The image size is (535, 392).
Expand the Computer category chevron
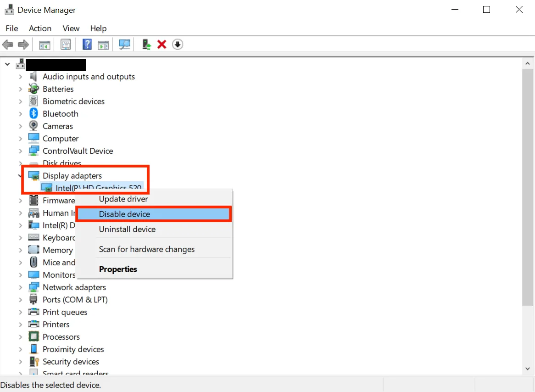[21, 139]
